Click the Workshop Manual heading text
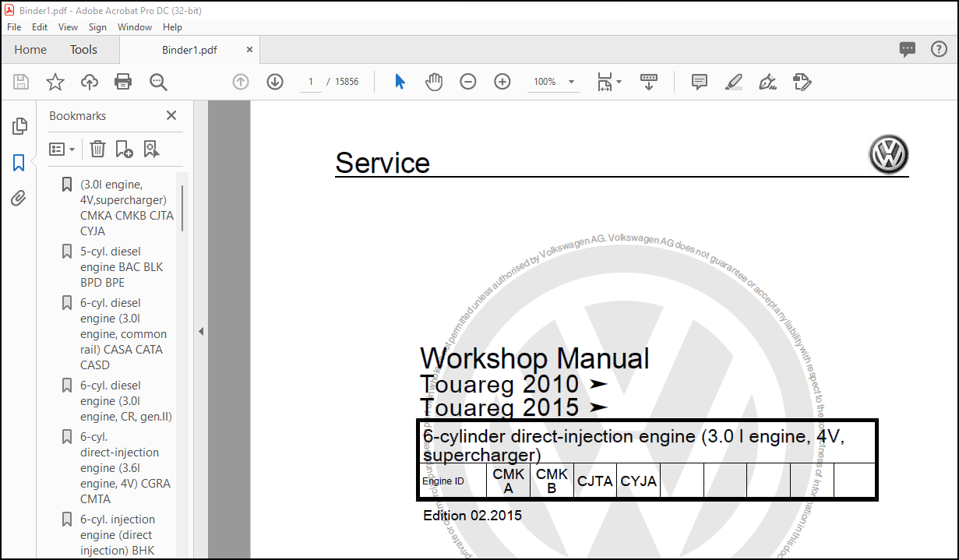 tap(534, 359)
